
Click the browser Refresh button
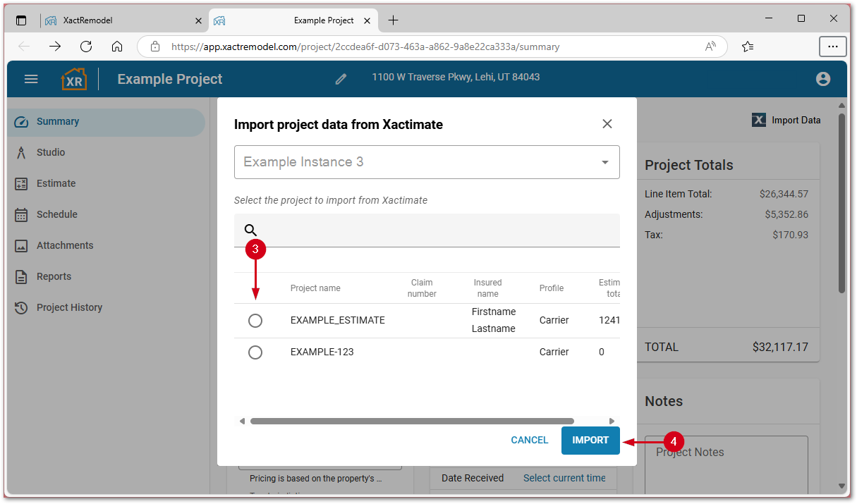click(86, 47)
